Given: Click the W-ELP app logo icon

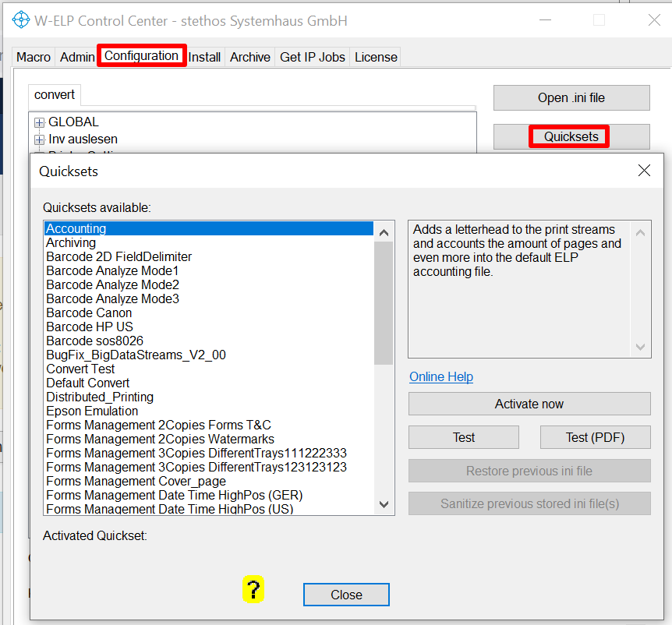Looking at the screenshot, I should [21, 19].
